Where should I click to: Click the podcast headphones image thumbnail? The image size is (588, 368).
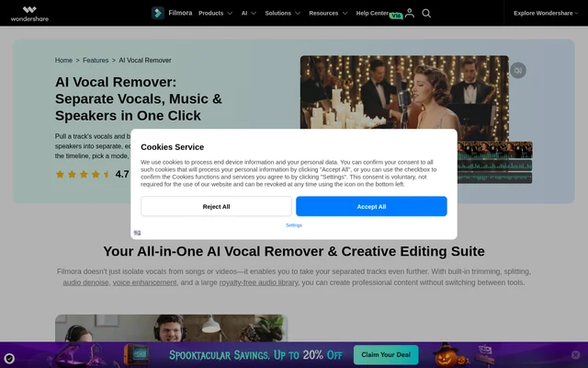(172, 328)
